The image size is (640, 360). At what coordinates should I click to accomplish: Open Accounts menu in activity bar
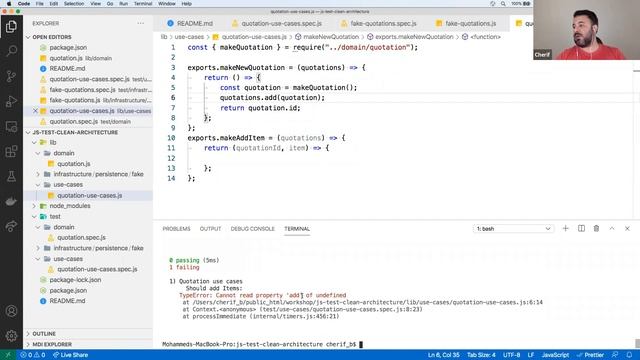11,311
